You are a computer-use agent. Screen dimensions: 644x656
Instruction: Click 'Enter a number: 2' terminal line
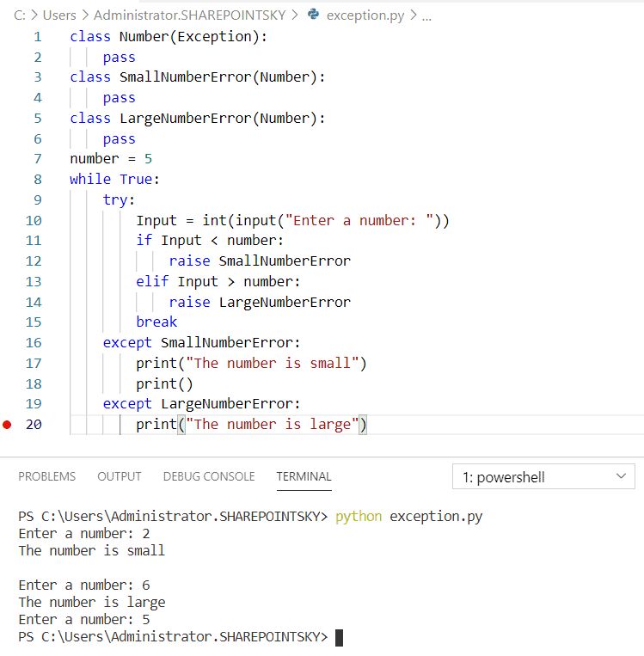84,534
